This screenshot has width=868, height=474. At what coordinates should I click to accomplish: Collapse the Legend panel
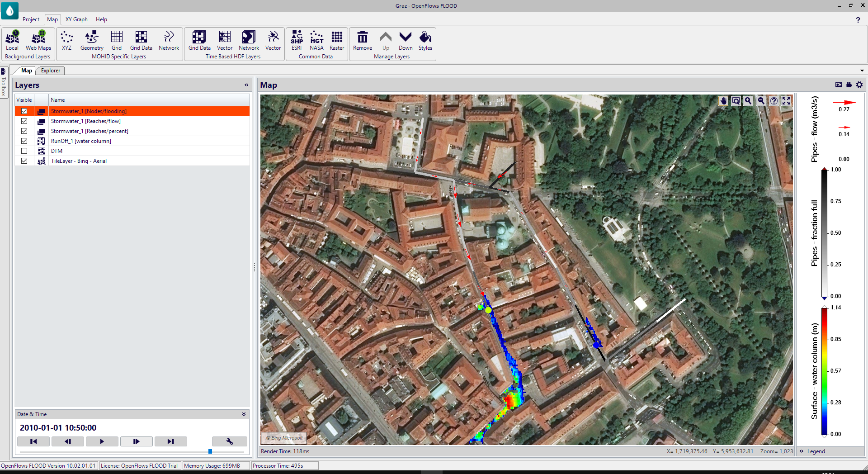802,451
